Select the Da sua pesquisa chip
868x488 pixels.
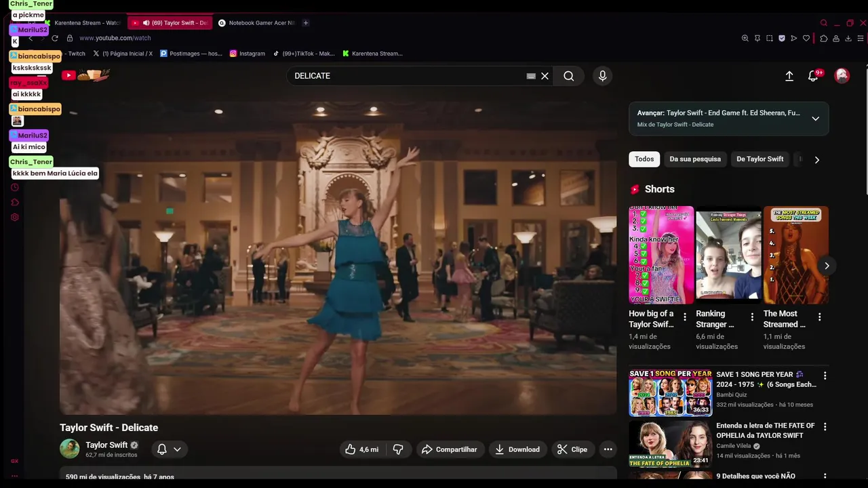coord(695,159)
